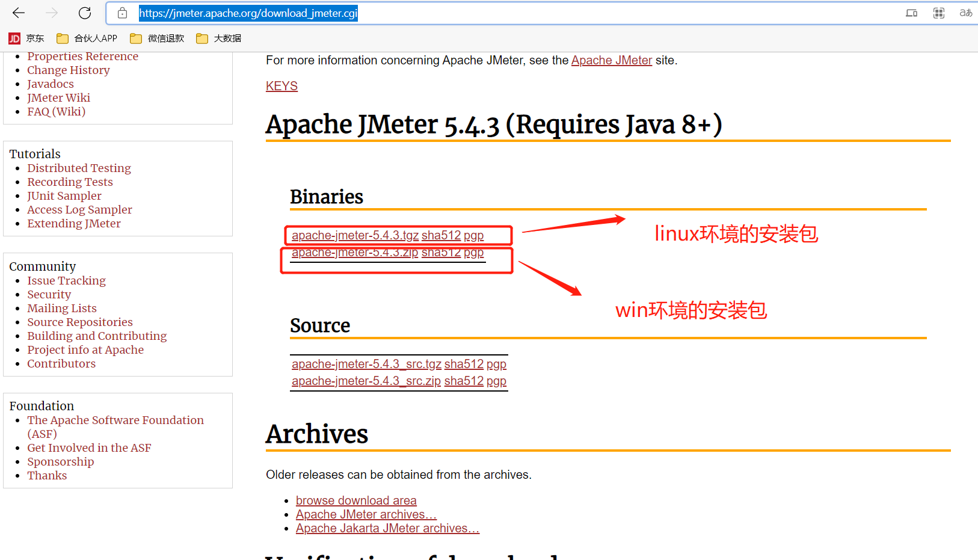
Task: Open the Javadocs link
Action: (51, 84)
